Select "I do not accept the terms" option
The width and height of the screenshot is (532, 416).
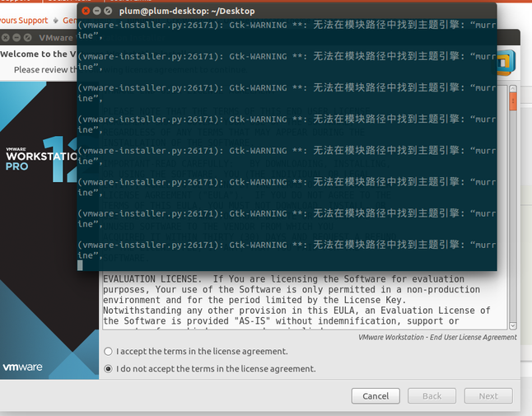pyautogui.click(x=109, y=369)
